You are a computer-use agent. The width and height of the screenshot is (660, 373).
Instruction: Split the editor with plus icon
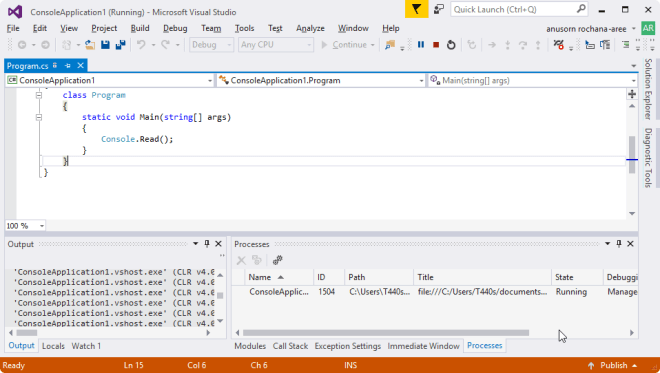[x=632, y=94]
